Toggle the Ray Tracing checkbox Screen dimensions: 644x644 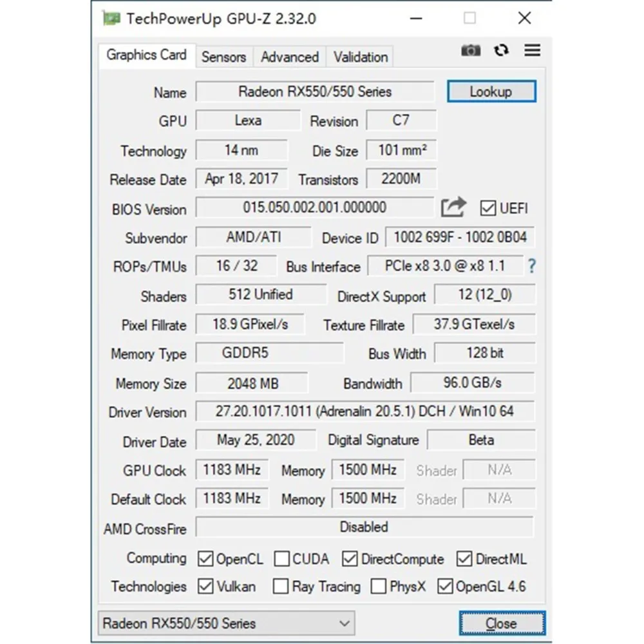tap(281, 587)
